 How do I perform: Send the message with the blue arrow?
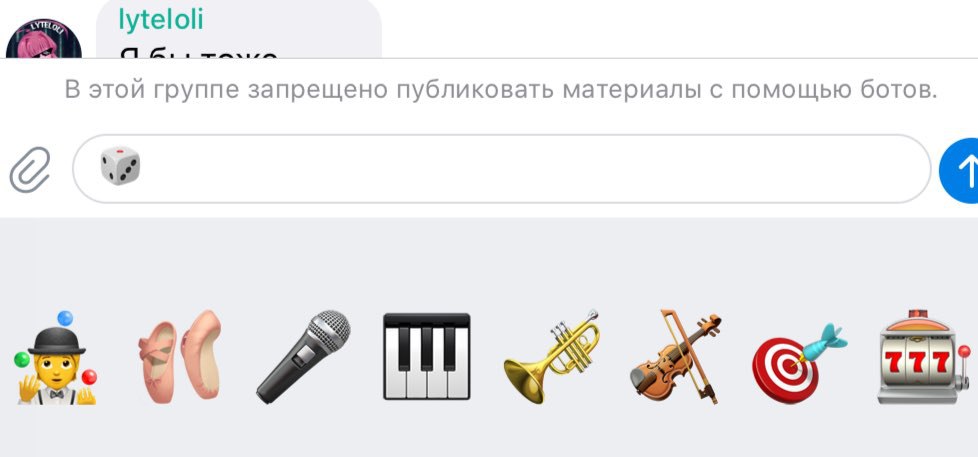coord(959,170)
